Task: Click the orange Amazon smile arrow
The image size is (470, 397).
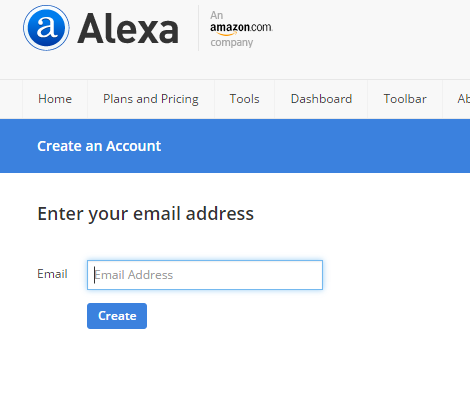Action: [x=226, y=33]
